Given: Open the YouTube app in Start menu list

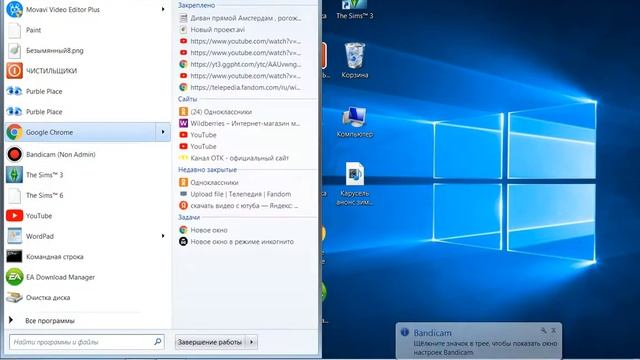Looking at the screenshot, I should (x=87, y=216).
